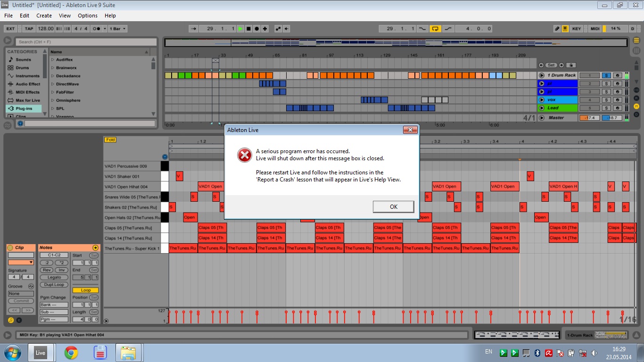The height and width of the screenshot is (362, 644).
Task: Click the Arrangement Record button
Action: pyautogui.click(x=256, y=29)
